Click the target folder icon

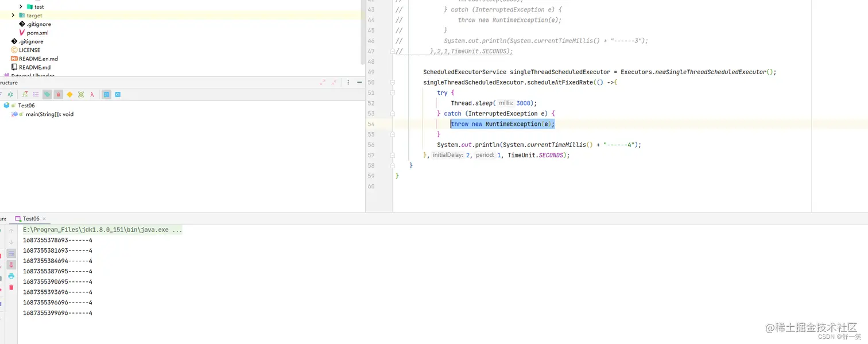pyautogui.click(x=22, y=16)
